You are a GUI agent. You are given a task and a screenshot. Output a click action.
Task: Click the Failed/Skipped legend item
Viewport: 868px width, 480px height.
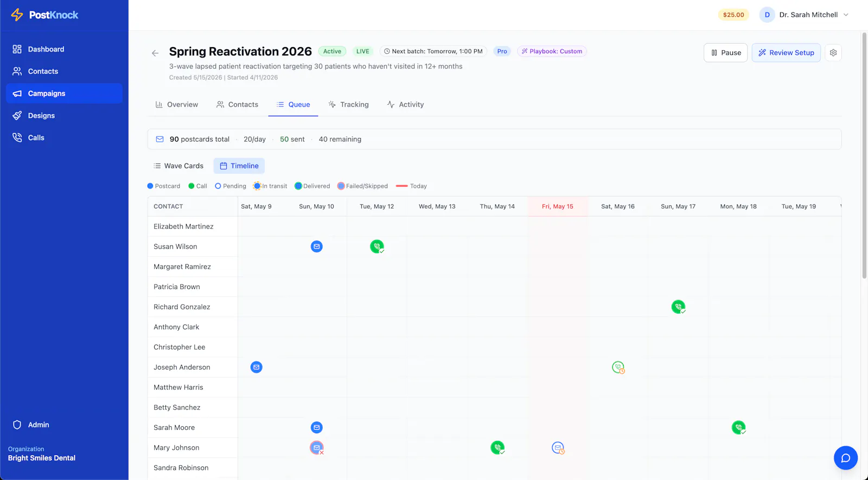(x=362, y=186)
